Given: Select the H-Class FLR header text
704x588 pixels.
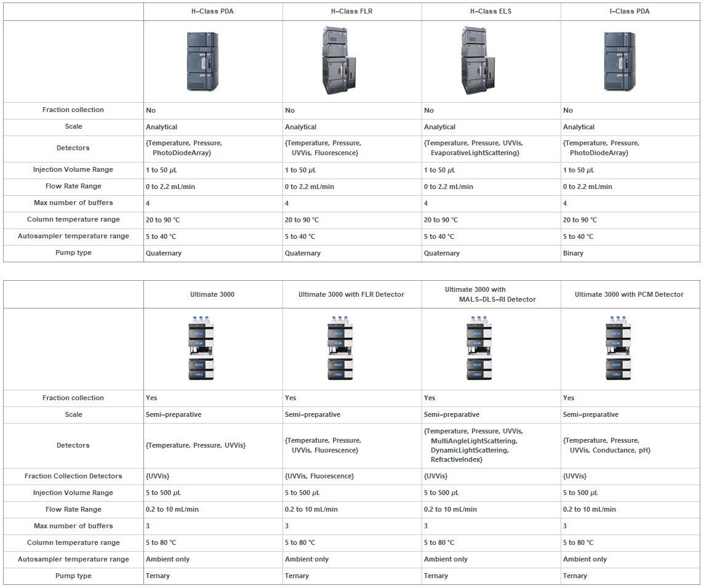Looking at the screenshot, I should pos(351,12).
